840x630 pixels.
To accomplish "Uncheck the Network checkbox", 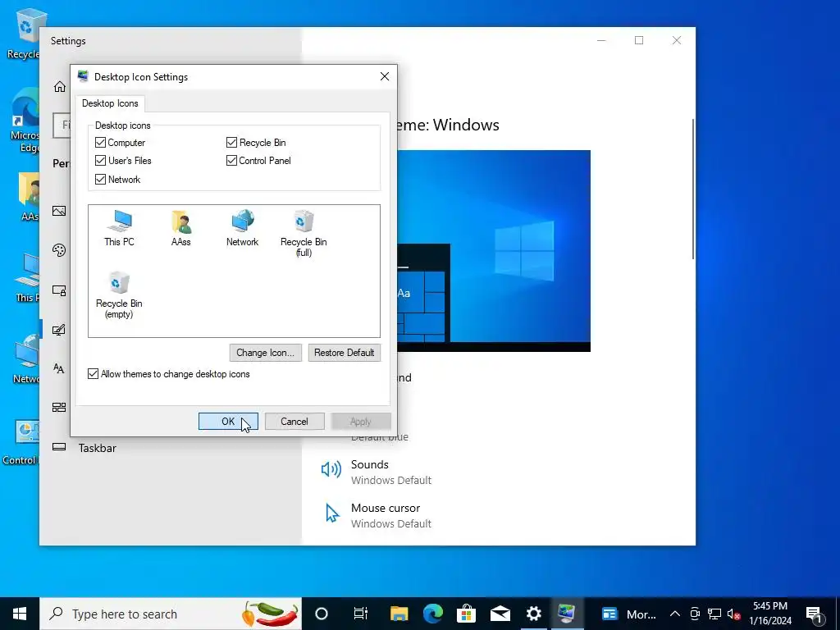I will coord(100,179).
